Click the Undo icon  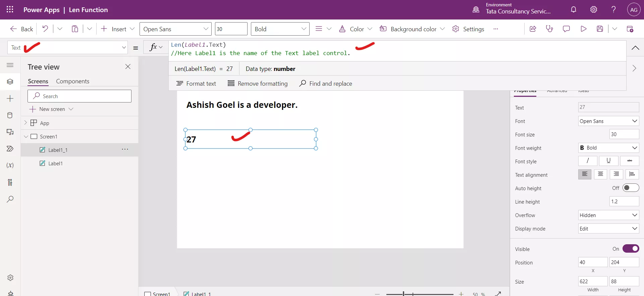[x=45, y=29]
